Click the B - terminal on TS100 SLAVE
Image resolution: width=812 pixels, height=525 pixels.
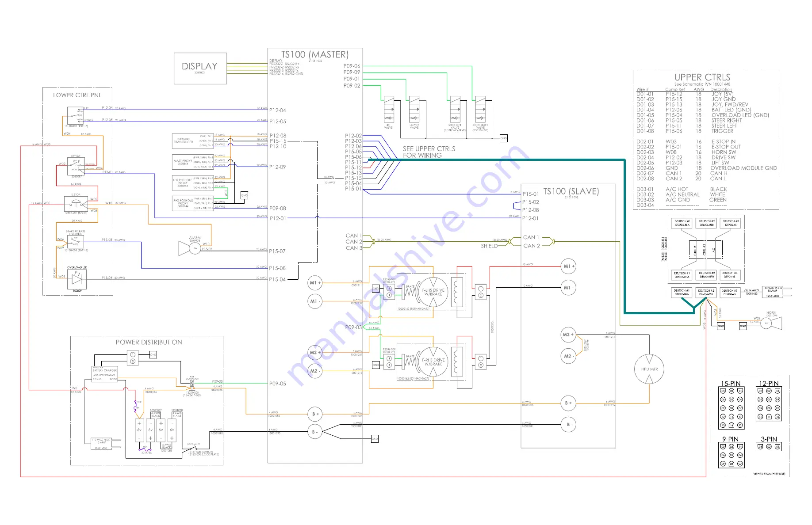568,425
